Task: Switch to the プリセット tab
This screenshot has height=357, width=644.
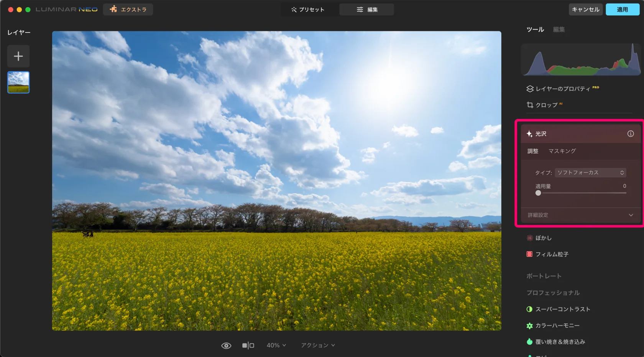Action: (308, 10)
